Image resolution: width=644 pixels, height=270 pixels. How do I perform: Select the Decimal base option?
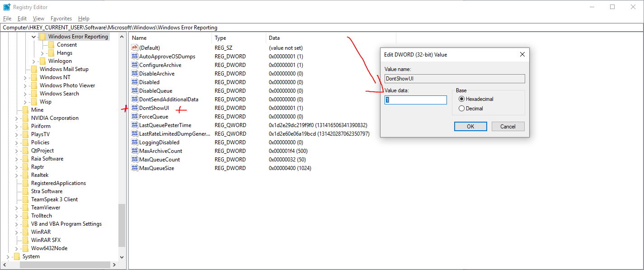tap(470, 108)
